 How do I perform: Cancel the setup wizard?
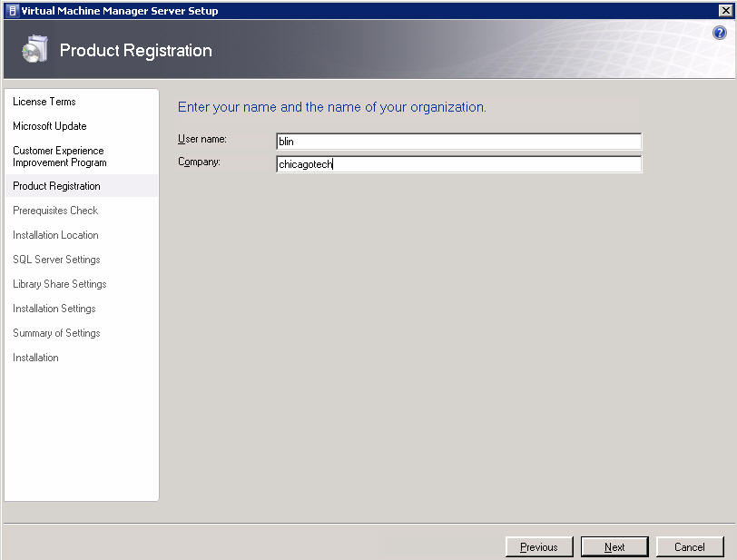(x=690, y=546)
